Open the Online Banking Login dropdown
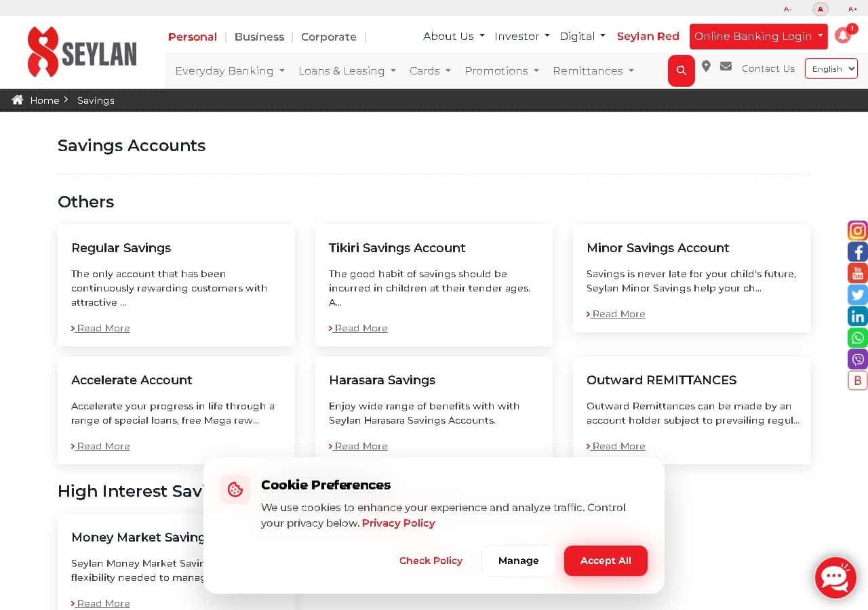The width and height of the screenshot is (868, 610). [x=759, y=36]
